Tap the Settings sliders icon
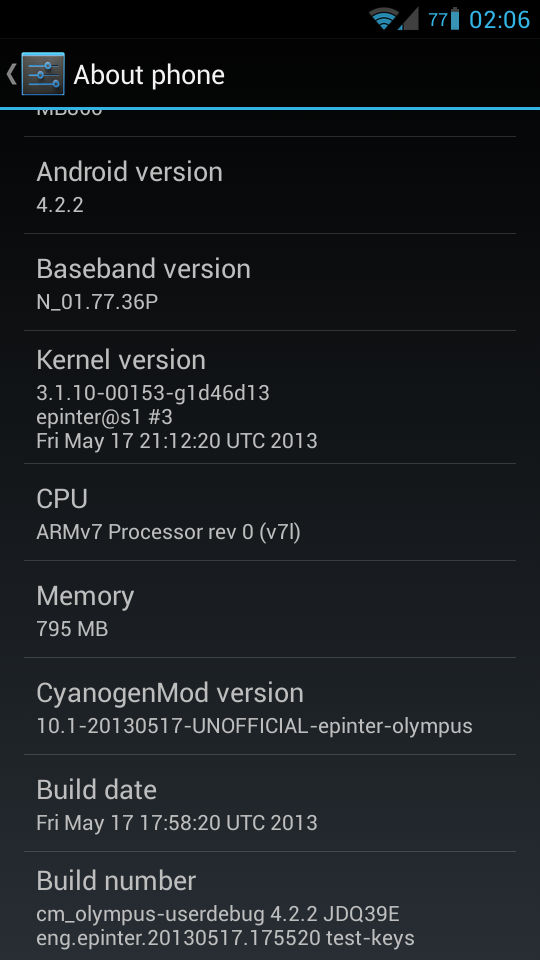This screenshot has height=960, width=540. point(43,74)
